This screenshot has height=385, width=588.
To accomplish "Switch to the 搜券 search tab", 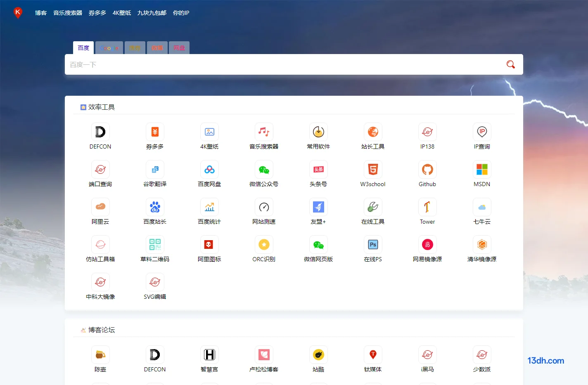I will click(x=135, y=48).
